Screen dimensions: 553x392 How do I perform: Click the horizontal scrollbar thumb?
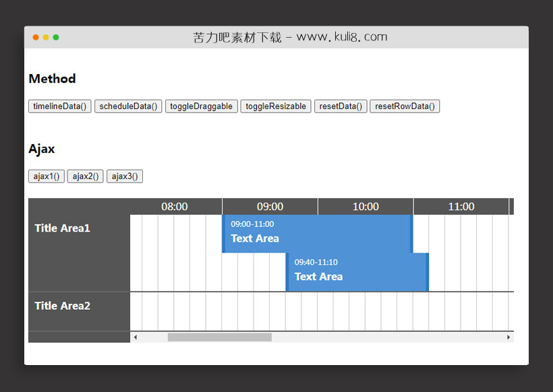pos(219,337)
